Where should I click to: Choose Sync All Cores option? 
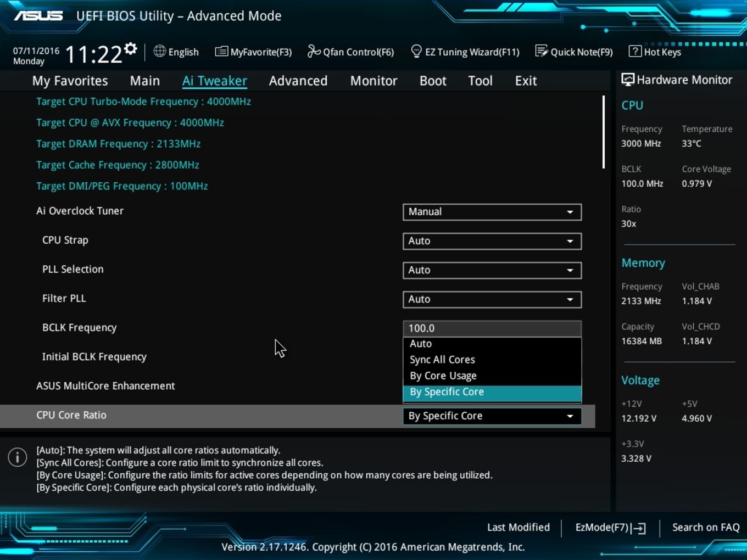(492, 360)
